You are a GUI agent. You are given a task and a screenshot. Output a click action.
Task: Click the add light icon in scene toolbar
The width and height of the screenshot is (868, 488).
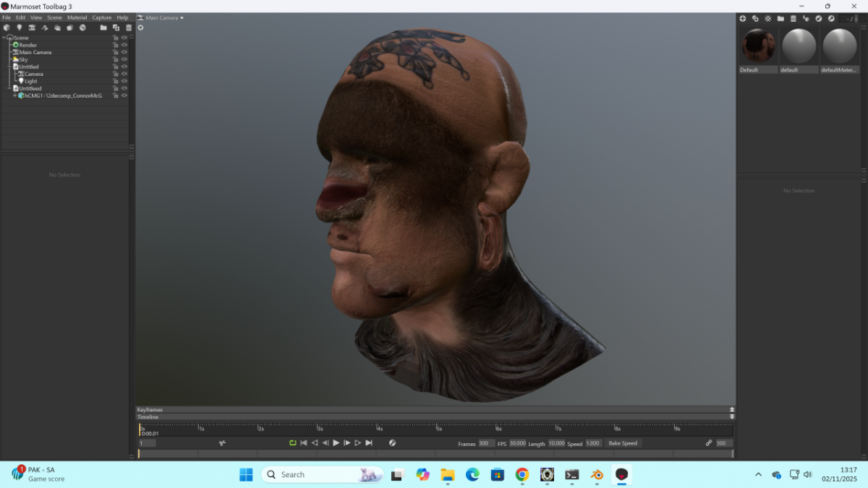pyautogui.click(x=20, y=27)
